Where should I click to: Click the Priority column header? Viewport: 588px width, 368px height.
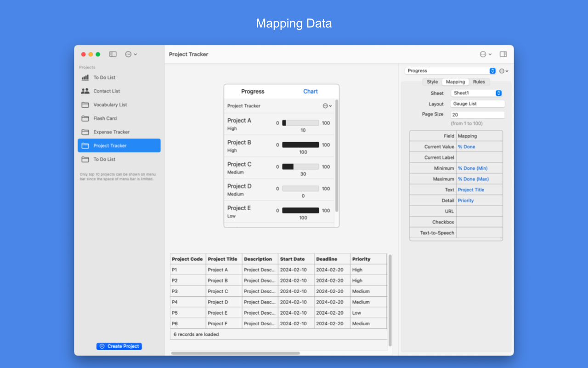368,259
